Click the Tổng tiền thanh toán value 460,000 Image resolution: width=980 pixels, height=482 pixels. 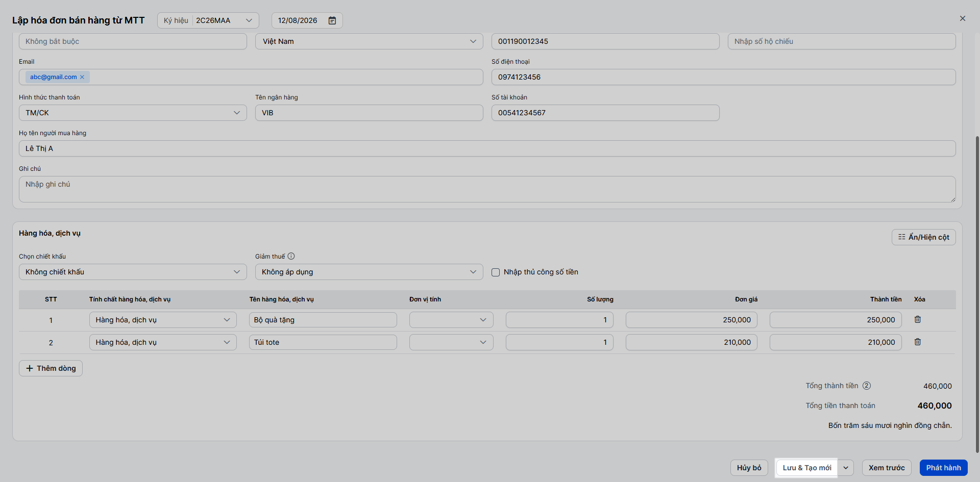(x=935, y=405)
